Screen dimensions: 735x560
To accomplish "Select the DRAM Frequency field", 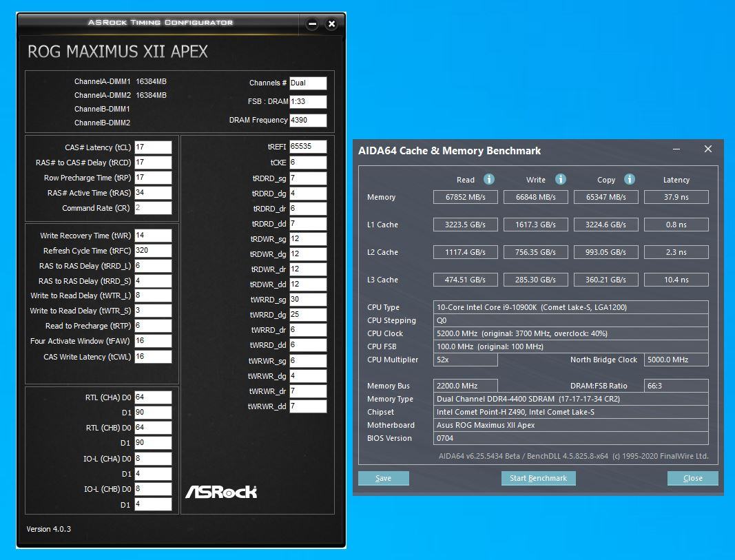I will [x=308, y=120].
